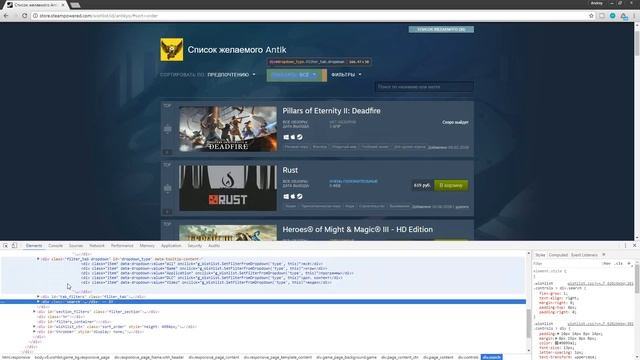Open the Application tab
Screen dimensions: 640x360
(x=171, y=246)
